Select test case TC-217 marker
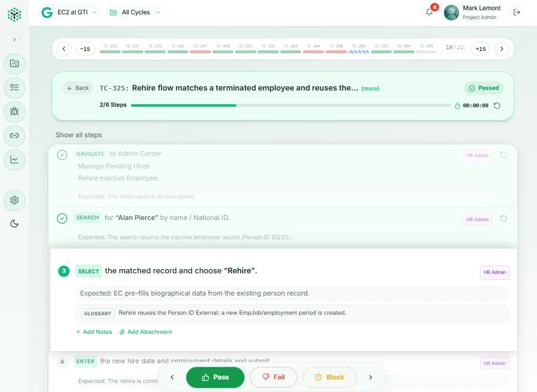This screenshot has width=537, height=392. 133,49
